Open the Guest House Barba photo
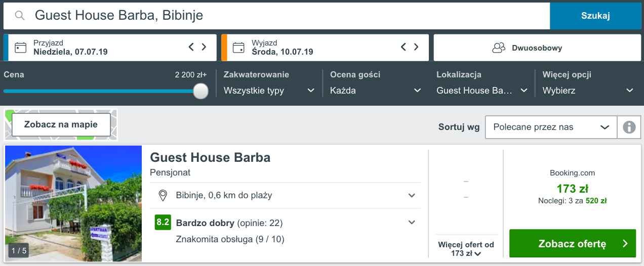 point(73,203)
